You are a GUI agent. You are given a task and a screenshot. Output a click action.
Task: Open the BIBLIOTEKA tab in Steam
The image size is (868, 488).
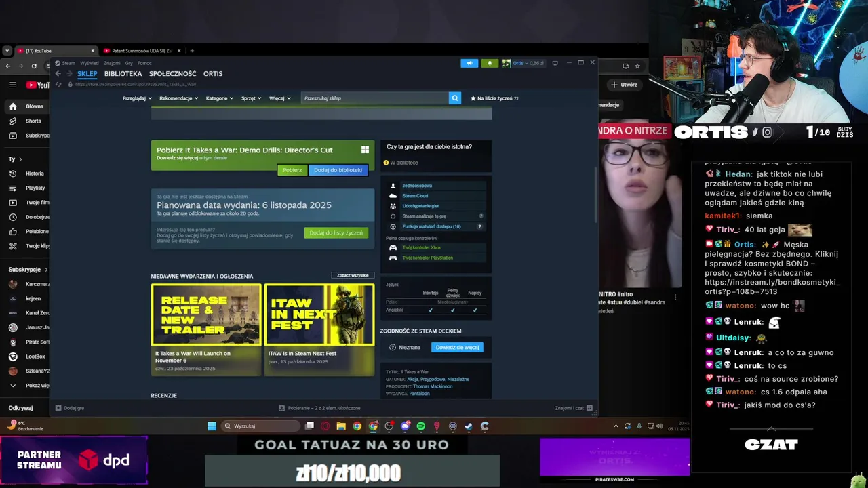click(123, 74)
